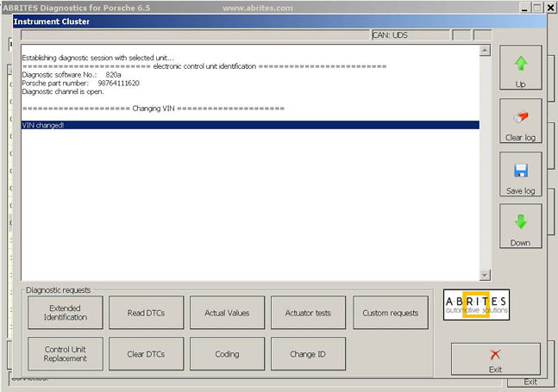The height and width of the screenshot is (392, 558).
Task: Click the Change ID button
Action: pyautogui.click(x=307, y=353)
